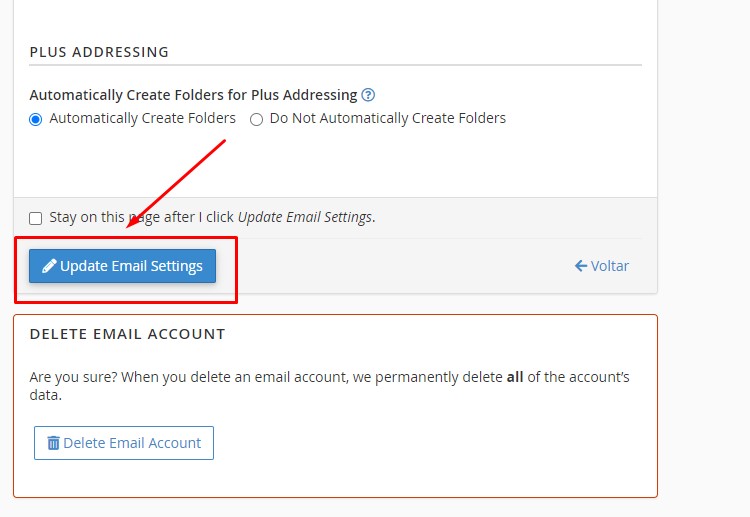Click the DELETE EMAIL ACCOUNT section heading
750x517 pixels.
point(127,334)
